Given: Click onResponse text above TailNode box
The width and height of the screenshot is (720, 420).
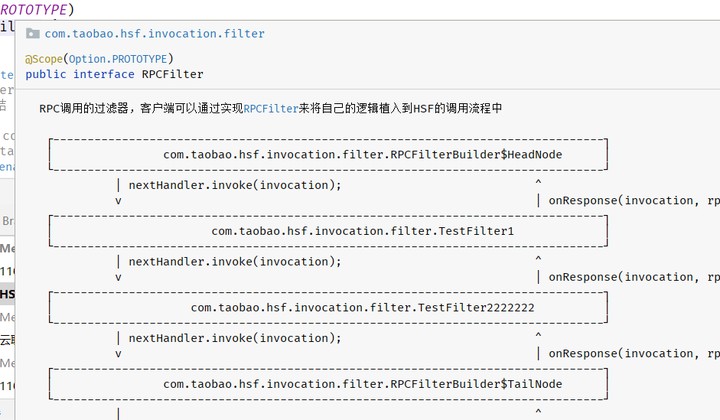Looking at the screenshot, I should pyautogui.click(x=634, y=354).
